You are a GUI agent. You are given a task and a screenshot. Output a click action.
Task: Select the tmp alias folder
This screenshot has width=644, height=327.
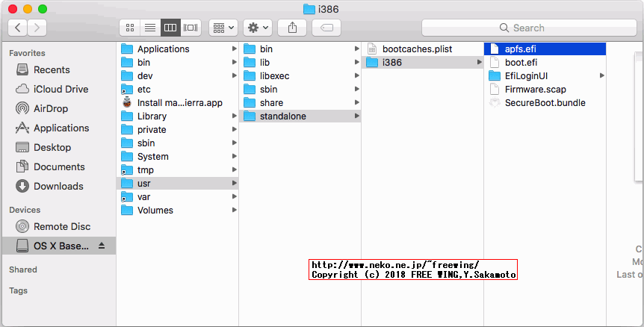pos(177,170)
